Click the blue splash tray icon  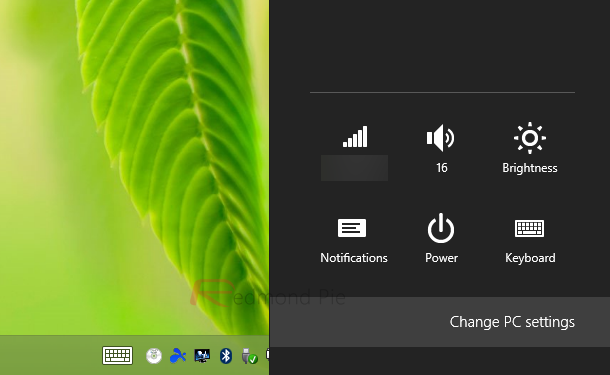pyautogui.click(x=178, y=356)
